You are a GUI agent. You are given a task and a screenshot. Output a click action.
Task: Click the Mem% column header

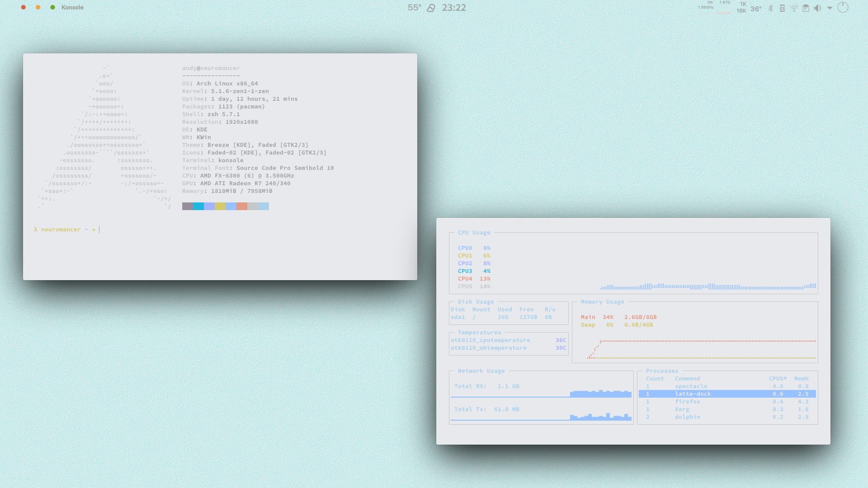pyautogui.click(x=802, y=379)
